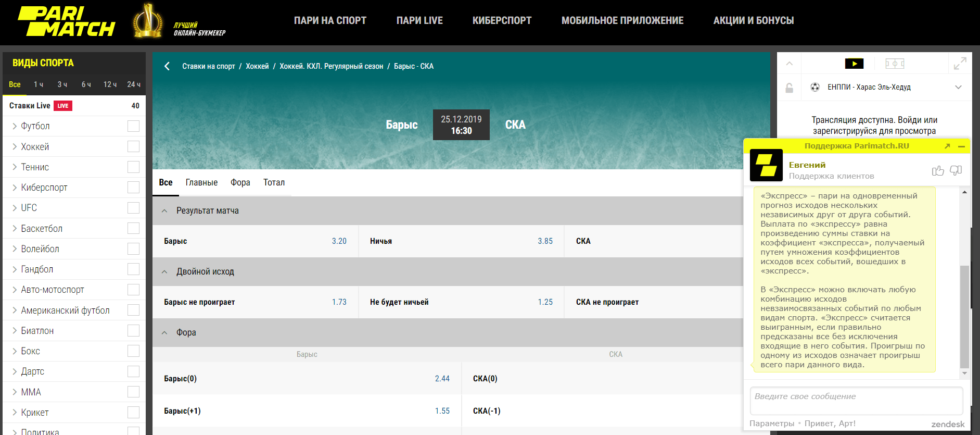Pop out the support chat window

pyautogui.click(x=947, y=146)
